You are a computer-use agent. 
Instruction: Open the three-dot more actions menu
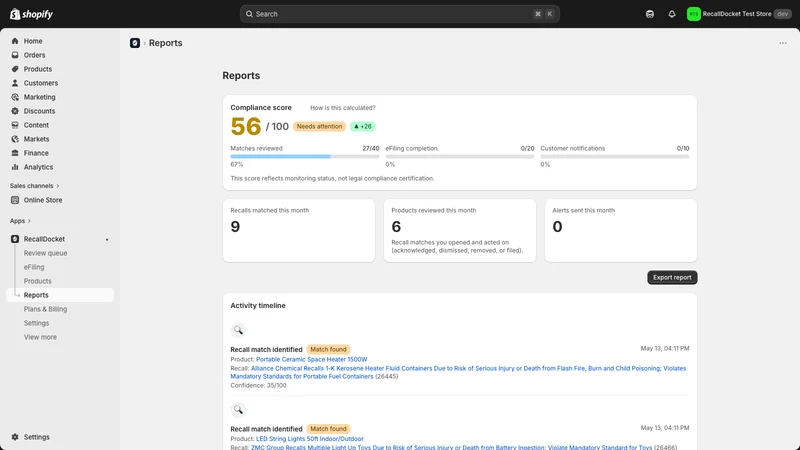pyautogui.click(x=783, y=43)
